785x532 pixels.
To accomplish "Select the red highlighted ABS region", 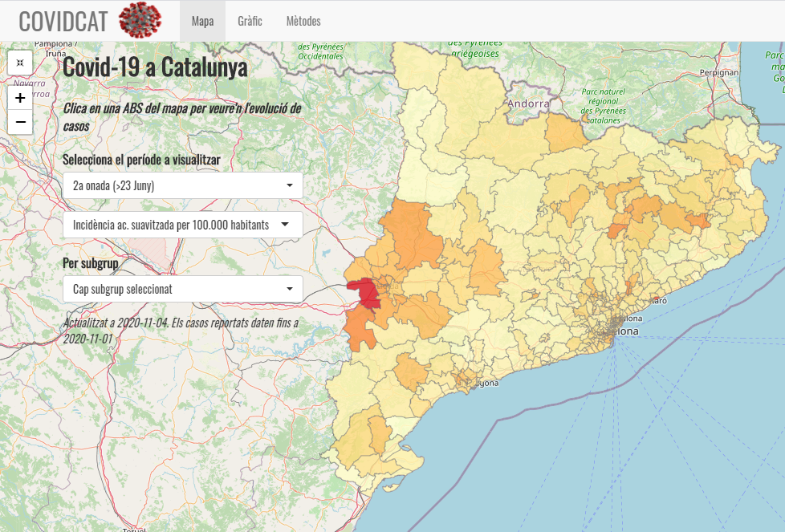I will 366,293.
